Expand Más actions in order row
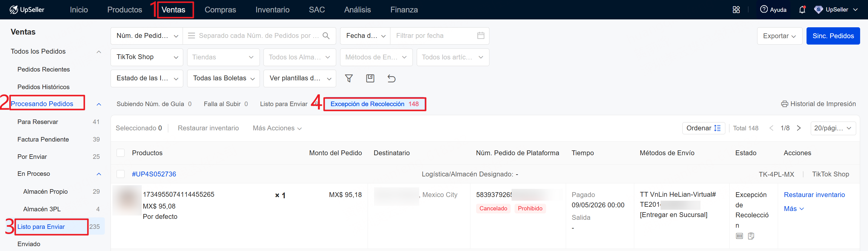 [x=793, y=209]
